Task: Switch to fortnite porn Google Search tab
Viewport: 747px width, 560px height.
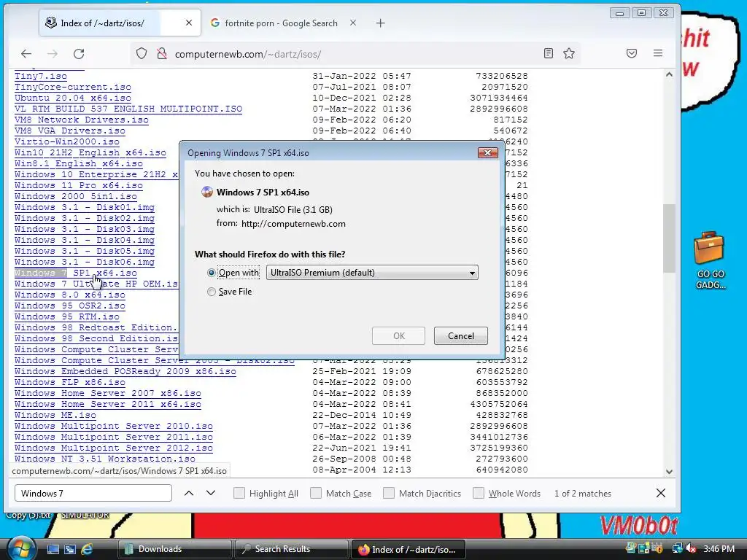Action: tap(281, 23)
